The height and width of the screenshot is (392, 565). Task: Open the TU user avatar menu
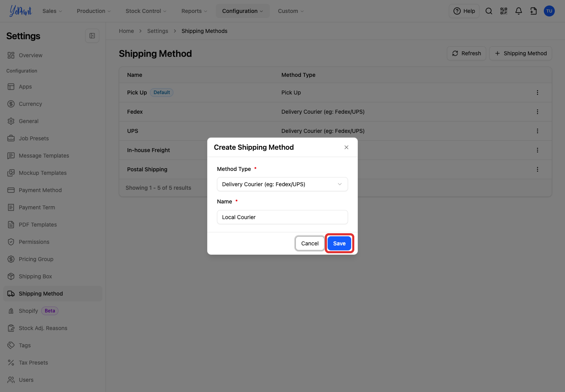point(549,11)
